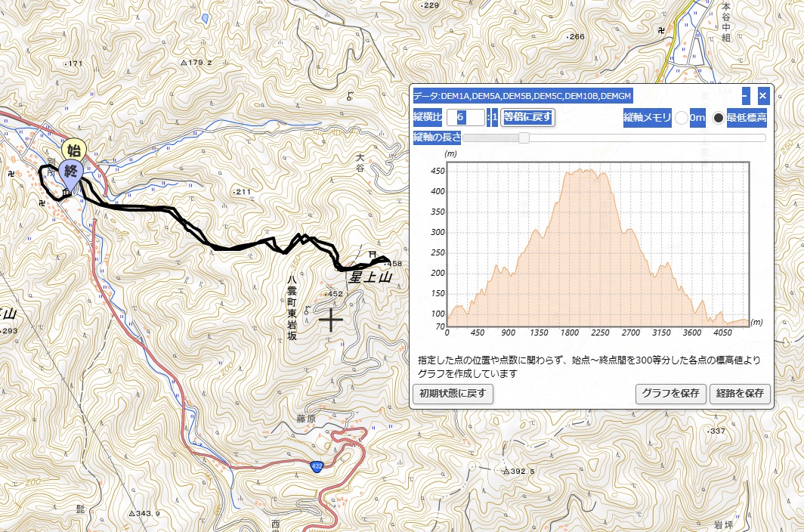804x532 pixels.
Task: Click the 縦横比 ratio input field
Action: coord(465,117)
